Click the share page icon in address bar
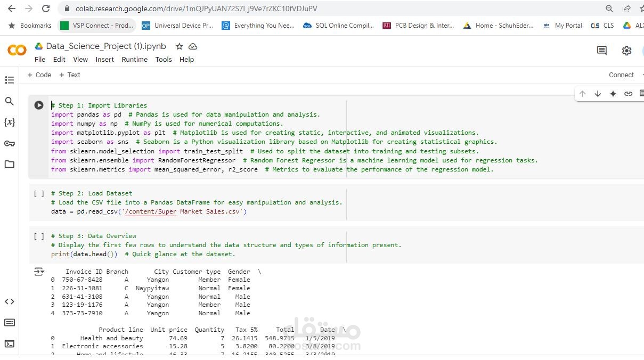Viewport: 644px width, 360px height. [626, 9]
